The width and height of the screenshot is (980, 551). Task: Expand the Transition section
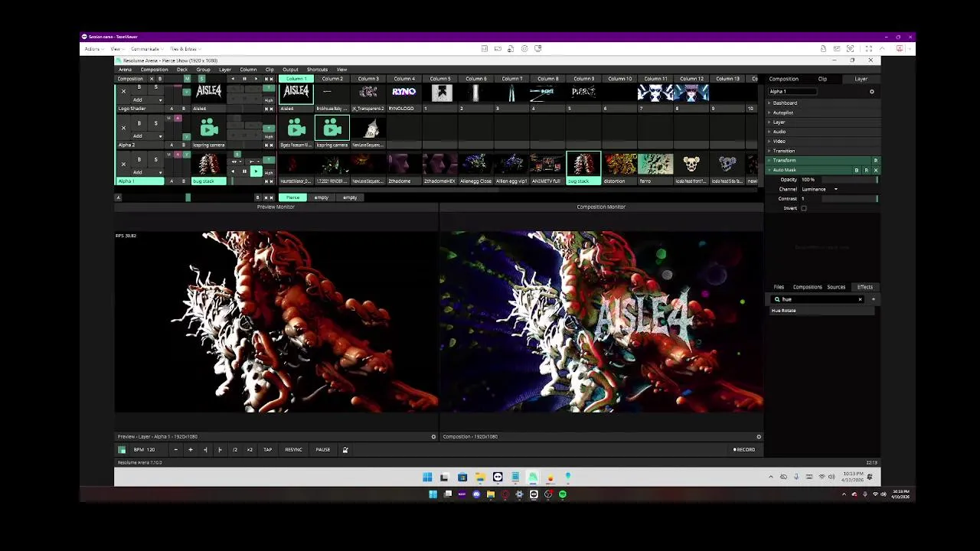(823, 151)
